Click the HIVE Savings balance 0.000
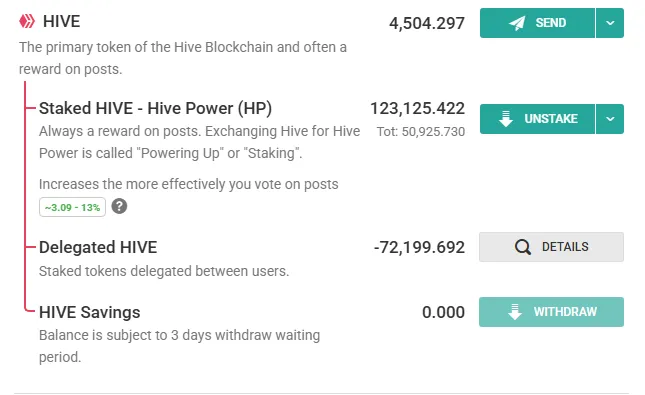Image resolution: width=645 pixels, height=395 pixels. (443, 312)
